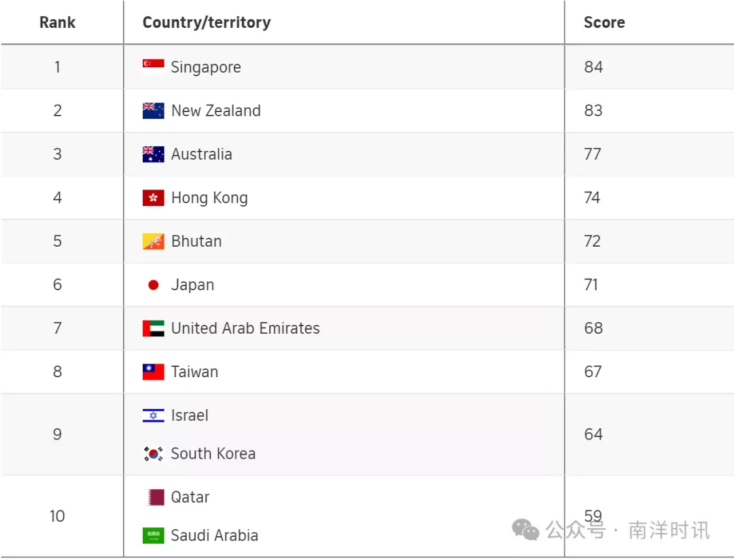Select the United Arab Emirates text
This screenshot has width=734, height=560.
click(245, 328)
